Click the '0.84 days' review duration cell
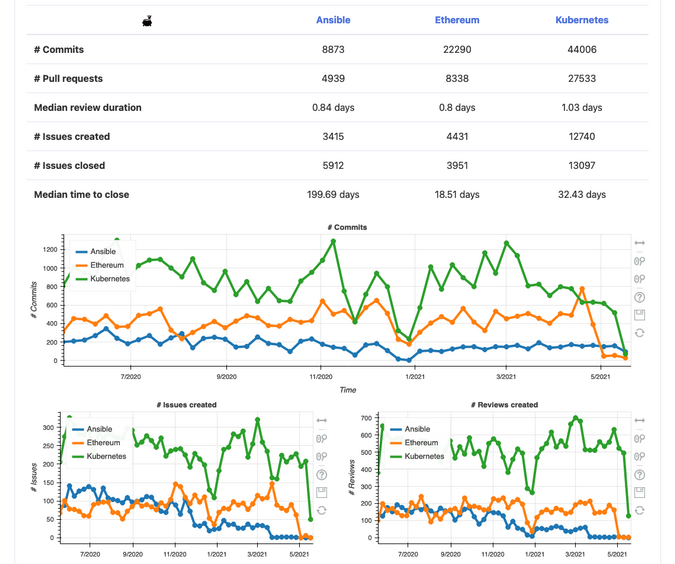Screen dimensions: 675x564 point(333,108)
